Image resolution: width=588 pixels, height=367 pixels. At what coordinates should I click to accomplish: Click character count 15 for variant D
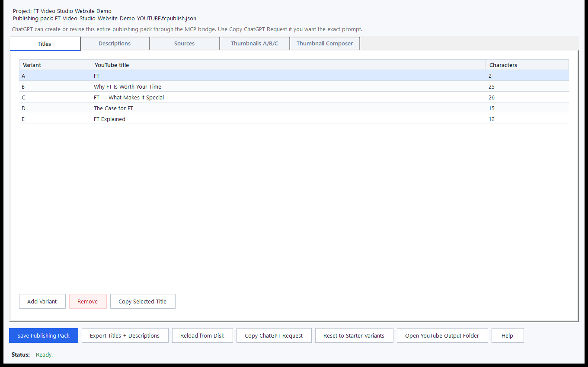pyautogui.click(x=492, y=108)
